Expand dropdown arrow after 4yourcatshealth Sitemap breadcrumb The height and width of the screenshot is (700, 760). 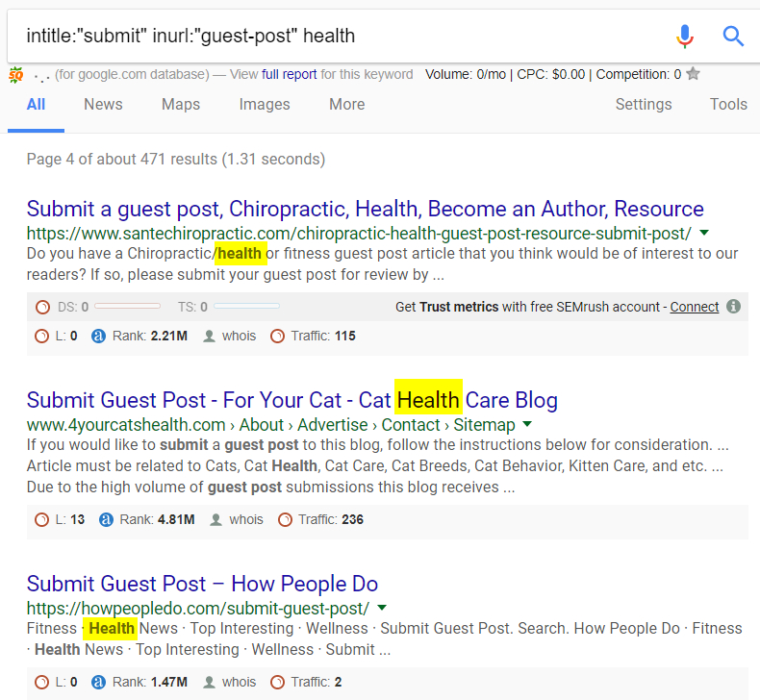[527, 424]
